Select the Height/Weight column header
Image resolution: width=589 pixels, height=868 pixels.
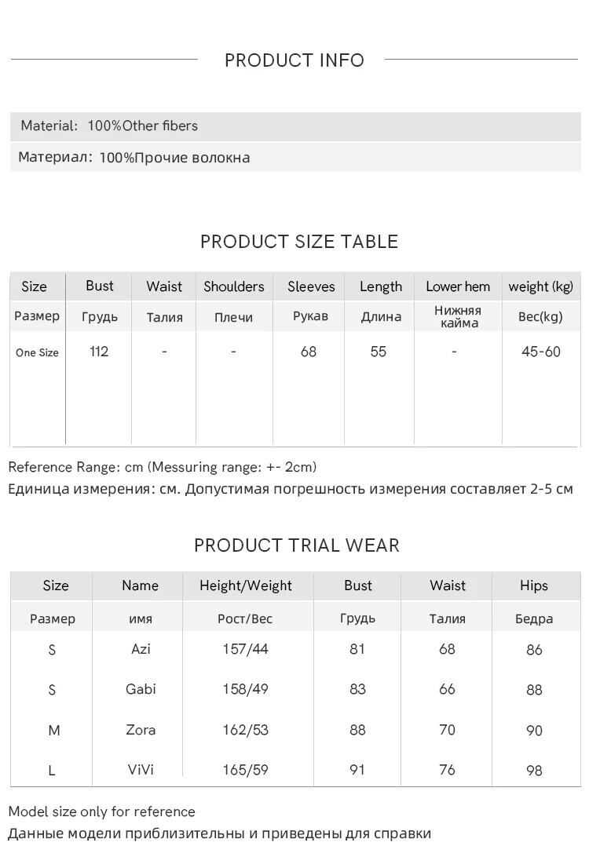(245, 585)
